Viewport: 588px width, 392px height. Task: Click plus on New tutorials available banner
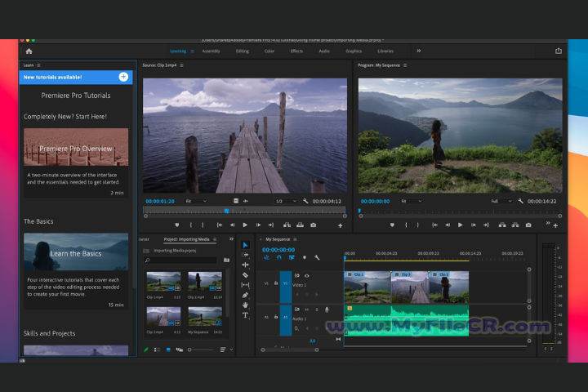pos(123,77)
